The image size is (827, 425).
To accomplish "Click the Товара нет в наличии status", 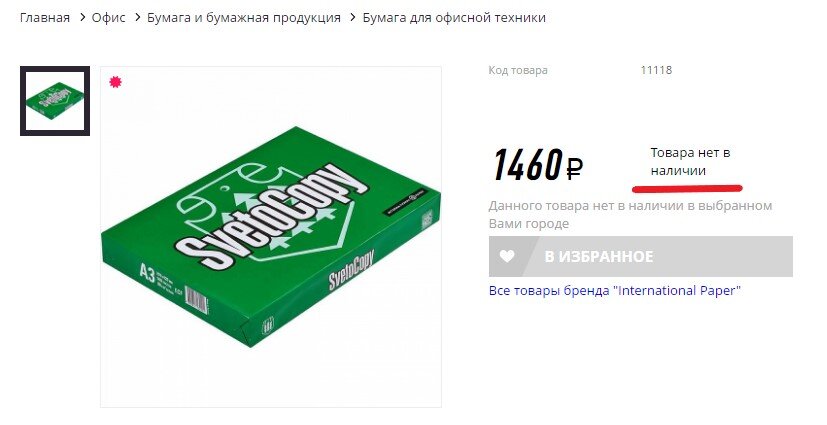I will pyautogui.click(x=690, y=161).
